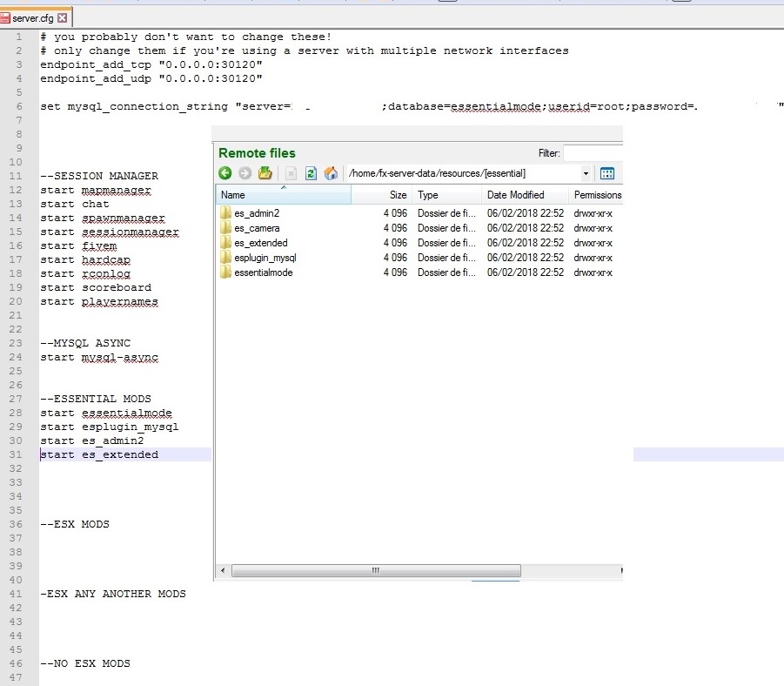The height and width of the screenshot is (686, 784).
Task: Click the line "start hardcap"
Action: (85, 260)
